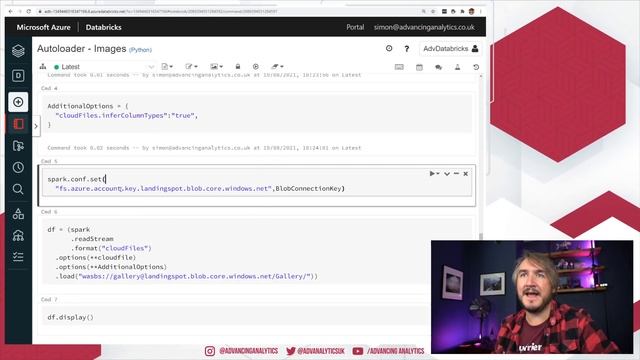Click the Permissions lock icon

pos(238,67)
